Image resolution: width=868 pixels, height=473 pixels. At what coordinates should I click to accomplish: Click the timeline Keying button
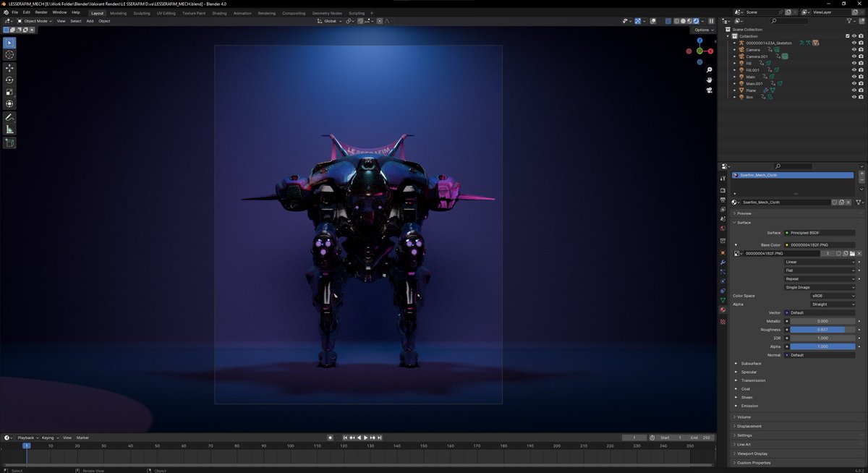click(x=50, y=438)
